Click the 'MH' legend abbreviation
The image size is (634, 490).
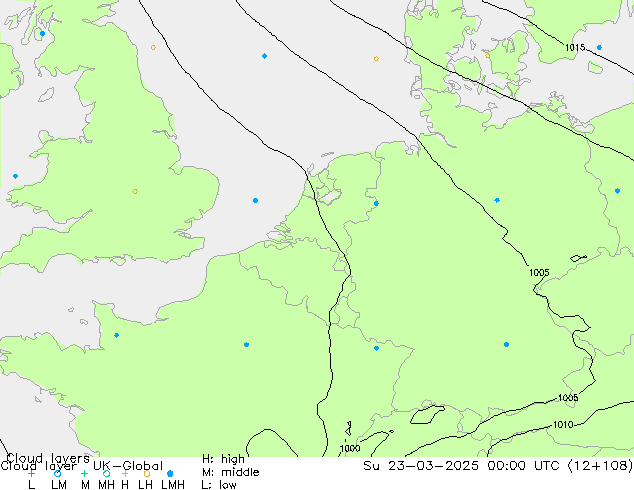point(106,484)
